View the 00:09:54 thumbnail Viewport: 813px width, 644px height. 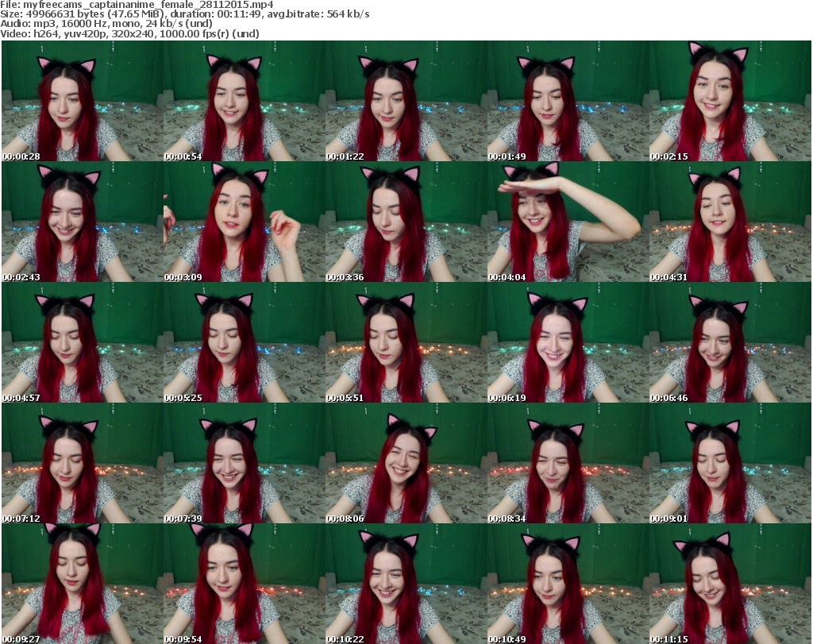[x=245, y=584]
